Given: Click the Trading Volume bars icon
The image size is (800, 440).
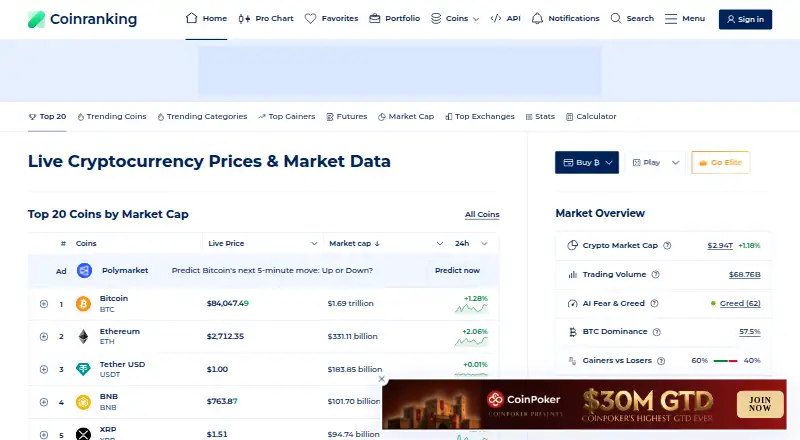Looking at the screenshot, I should 572,275.
